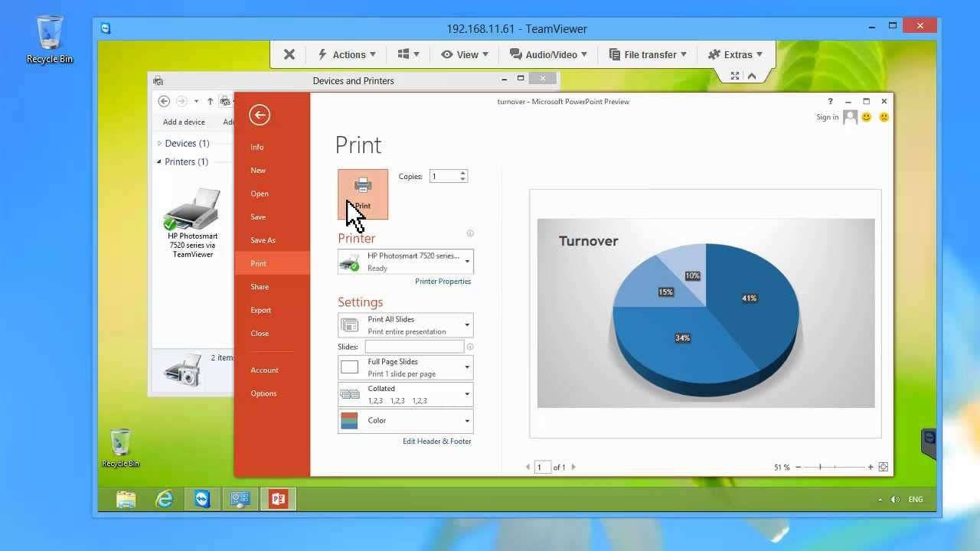The height and width of the screenshot is (551, 980).
Task: Collapse the Printers (1) group
Action: 159,161
